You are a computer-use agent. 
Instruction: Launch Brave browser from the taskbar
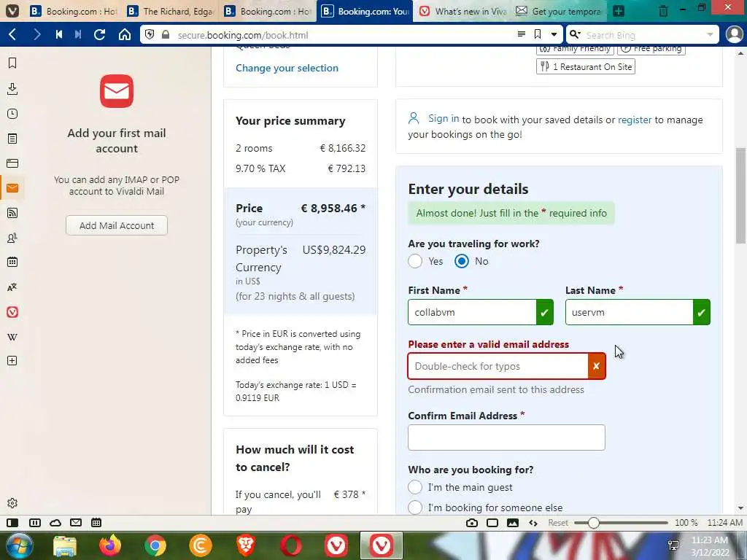[x=246, y=545]
